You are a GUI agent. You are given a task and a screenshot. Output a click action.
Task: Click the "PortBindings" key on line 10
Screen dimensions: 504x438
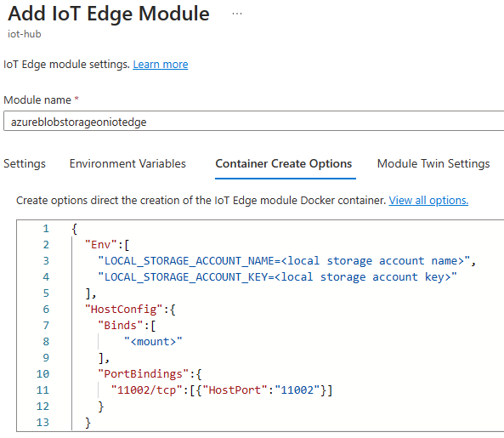coord(143,374)
